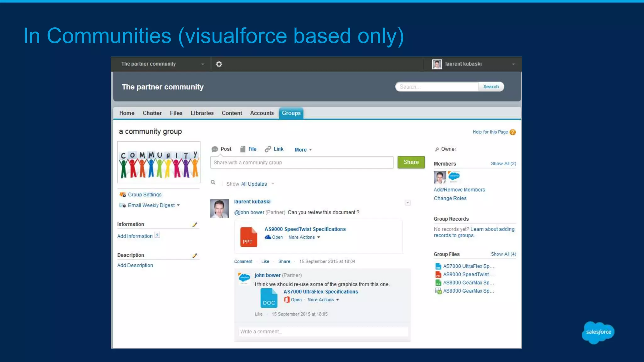Open the Files tab
644x362 pixels.
pyautogui.click(x=176, y=113)
